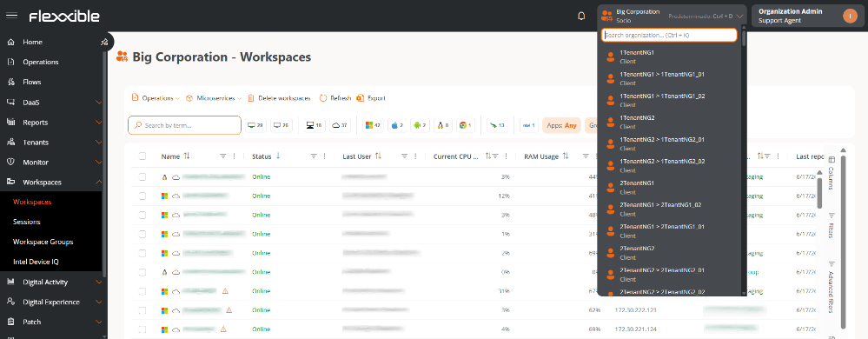The height and width of the screenshot is (339, 868).
Task: Expand the Patch sidebar section
Action: [x=98, y=322]
